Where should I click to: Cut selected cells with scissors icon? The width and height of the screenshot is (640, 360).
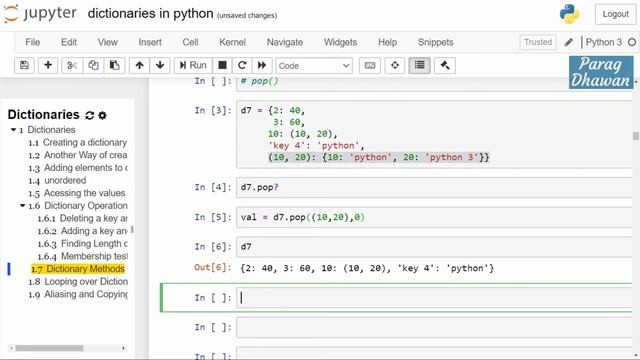(x=72, y=65)
